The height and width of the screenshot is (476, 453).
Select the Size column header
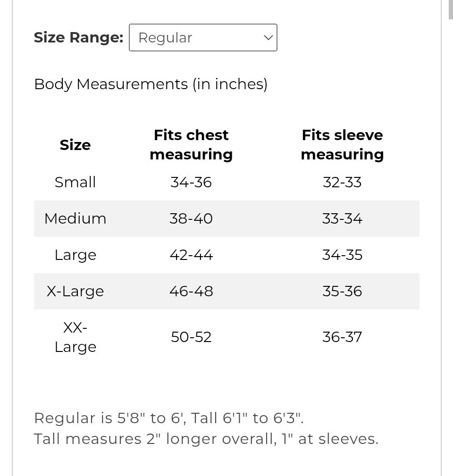(75, 145)
